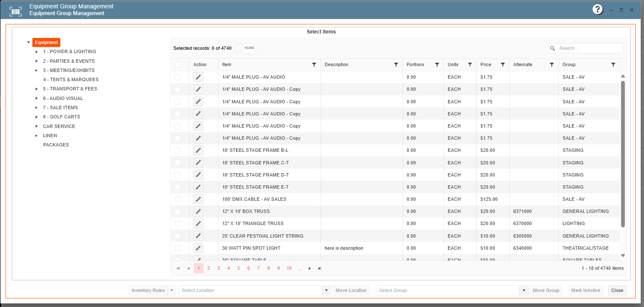Check the 12" X 10' BOX TRUSS checkbox
Image resolution: width=644 pixels, height=307 pixels.
point(177,211)
